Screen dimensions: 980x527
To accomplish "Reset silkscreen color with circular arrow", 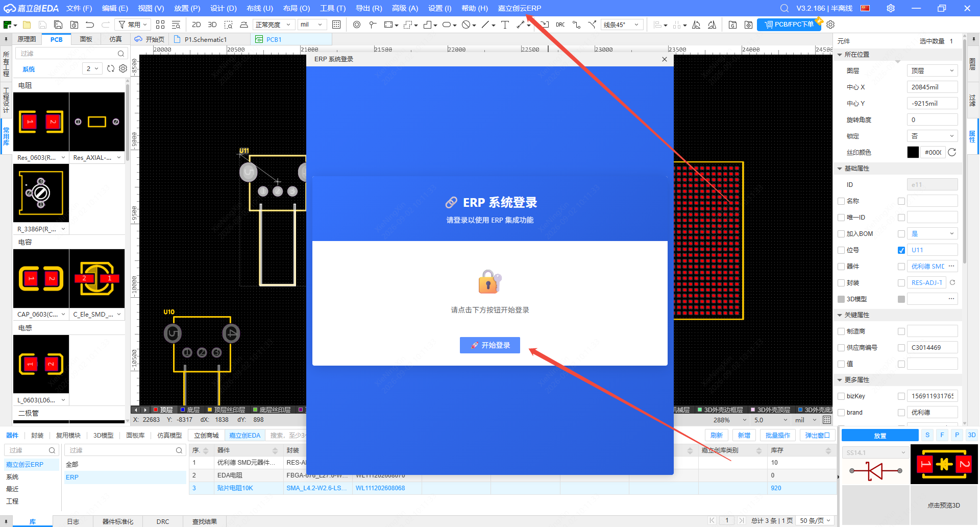I will (x=952, y=152).
